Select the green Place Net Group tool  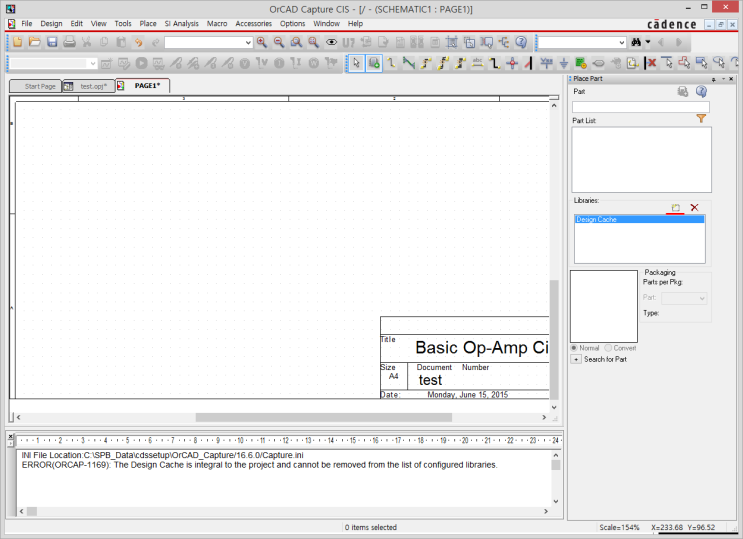[x=408, y=63]
